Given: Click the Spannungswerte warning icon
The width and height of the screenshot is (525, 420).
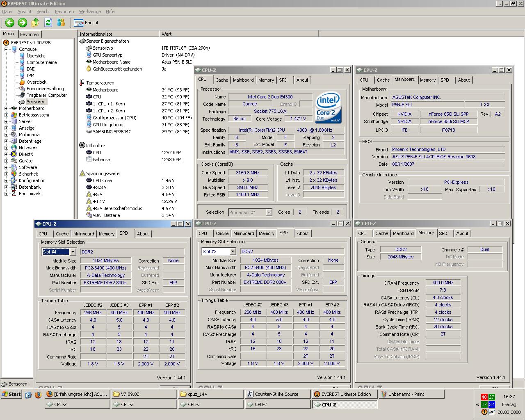Looking at the screenshot, I should coord(82,173).
